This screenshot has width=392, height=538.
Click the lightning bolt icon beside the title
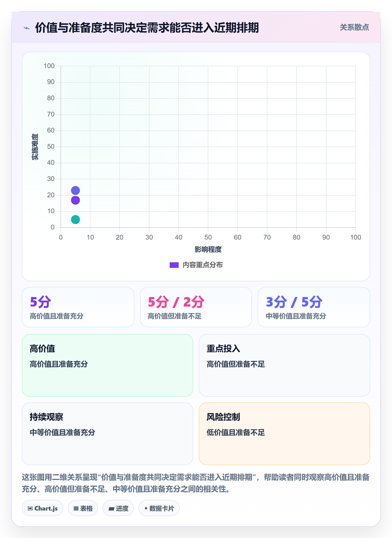pos(27,28)
